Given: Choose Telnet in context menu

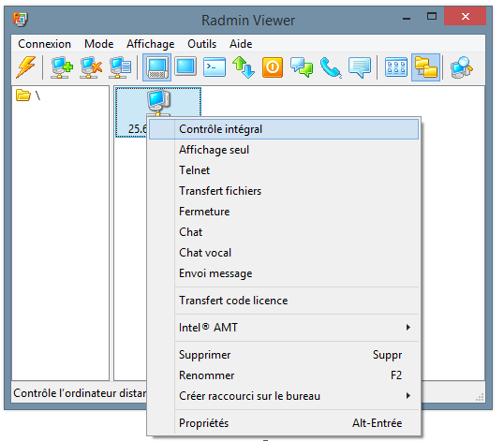Looking at the screenshot, I should (x=284, y=170).
